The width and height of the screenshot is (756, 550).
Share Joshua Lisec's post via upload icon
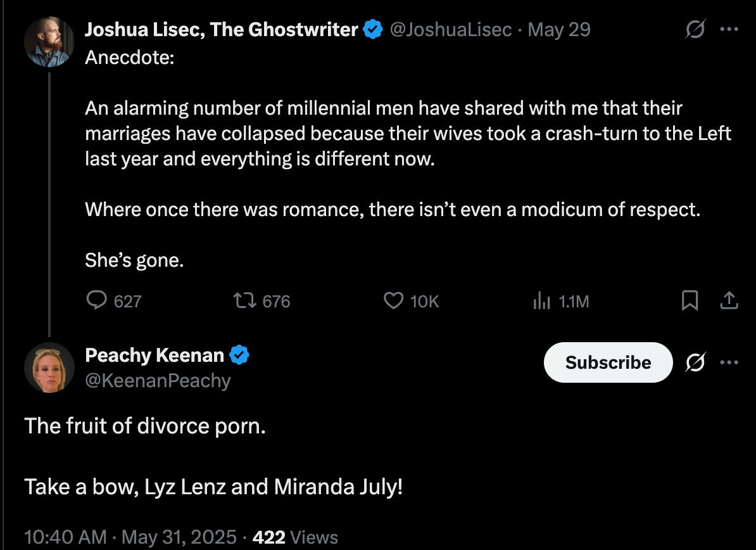tap(729, 300)
